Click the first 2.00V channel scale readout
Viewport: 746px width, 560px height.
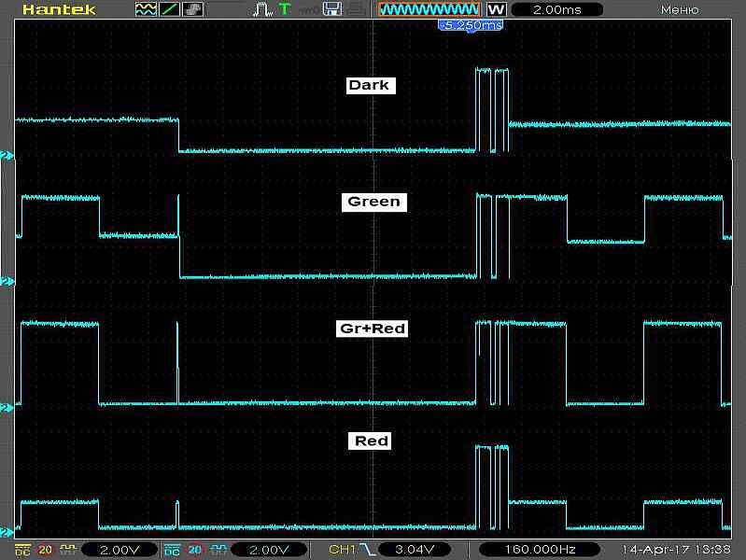[119, 550]
